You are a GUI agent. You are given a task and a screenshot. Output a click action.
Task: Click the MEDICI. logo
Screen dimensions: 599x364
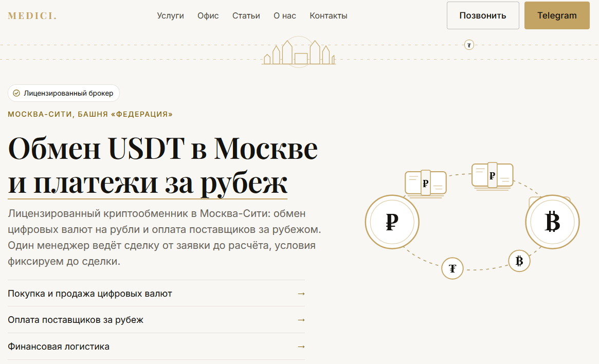click(x=32, y=16)
